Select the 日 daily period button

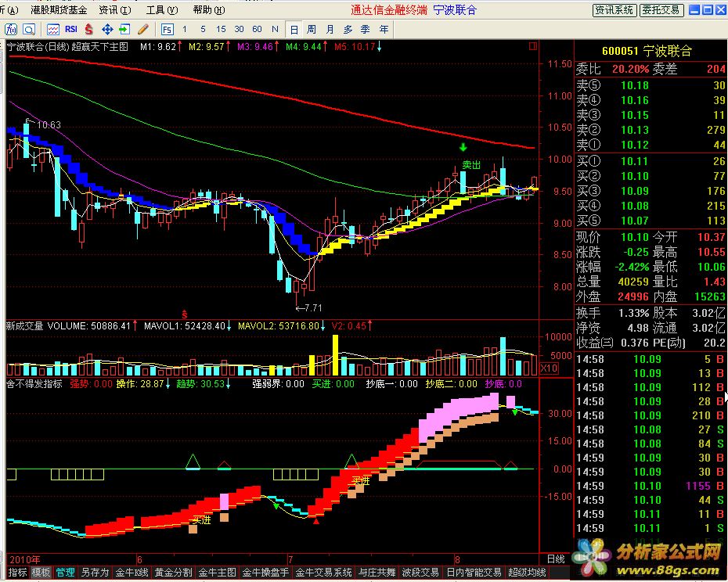(x=294, y=30)
